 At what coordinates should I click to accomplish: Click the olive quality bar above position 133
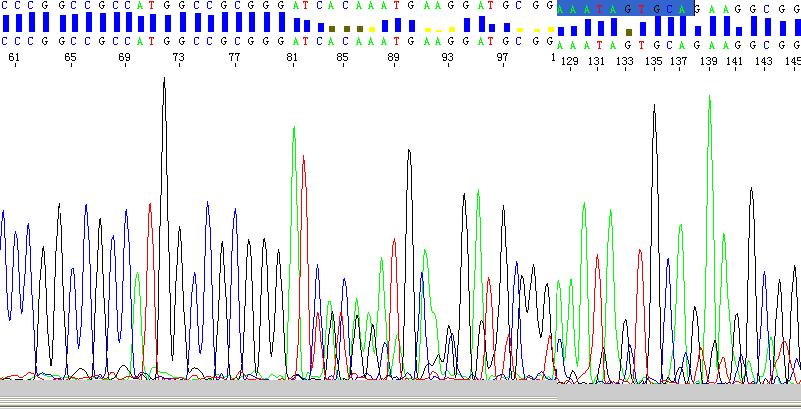(x=628, y=31)
